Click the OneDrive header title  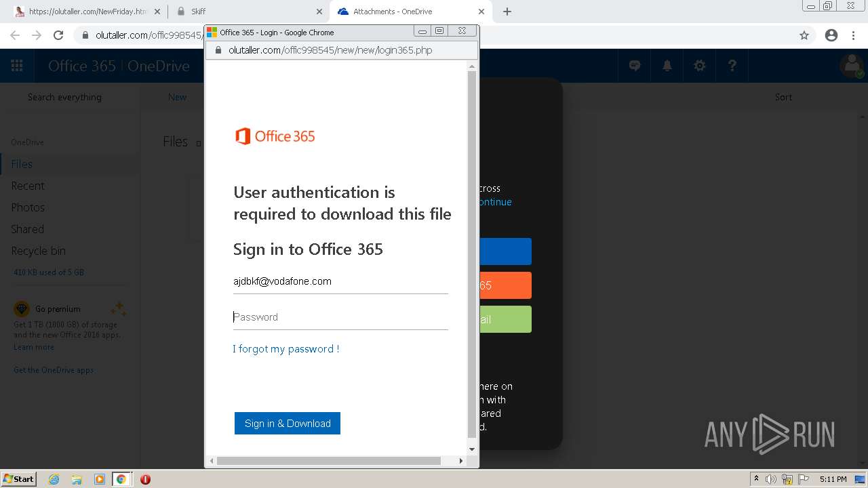pos(159,66)
